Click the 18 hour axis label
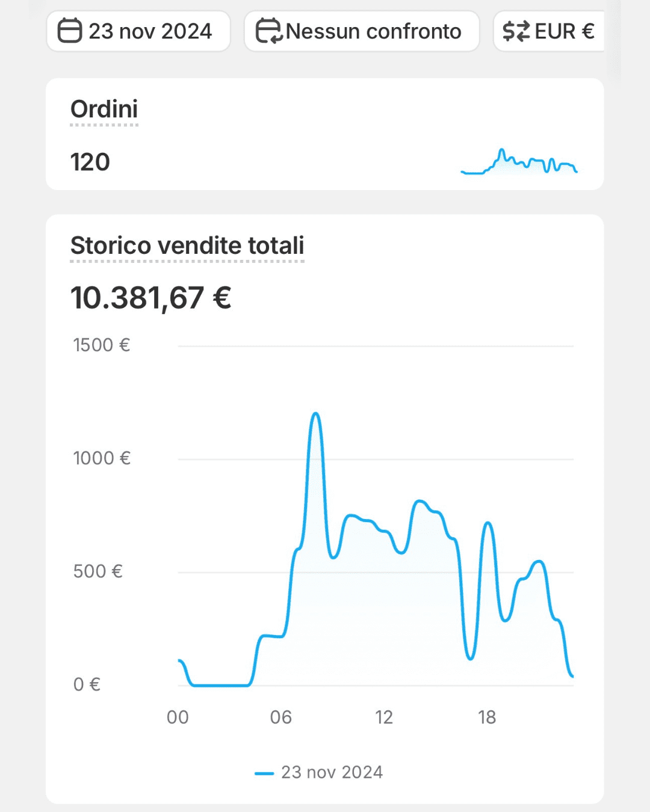 click(x=487, y=717)
